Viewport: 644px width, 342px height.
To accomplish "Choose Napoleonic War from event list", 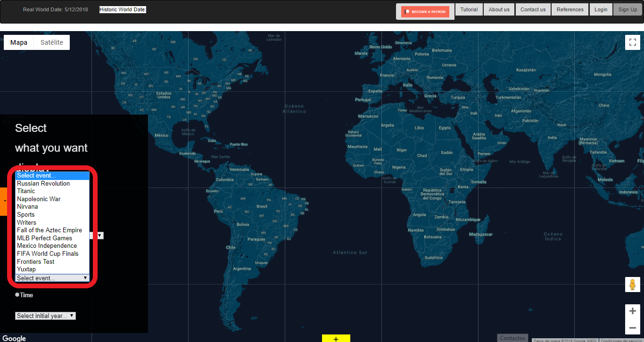I will click(52, 199).
